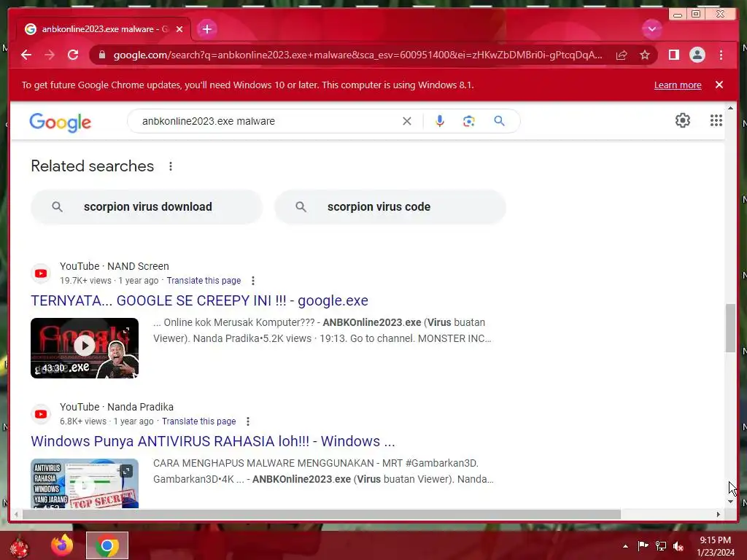Click the scrollbar up arrow
Screen dimensions: 747x560
(x=730, y=109)
